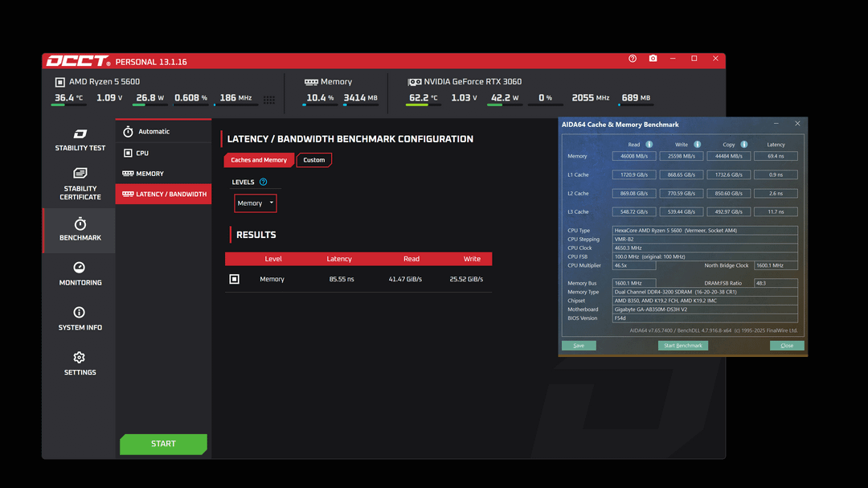The width and height of the screenshot is (868, 488).
Task: Click the Write info icon in AIDA64
Action: [698, 145]
